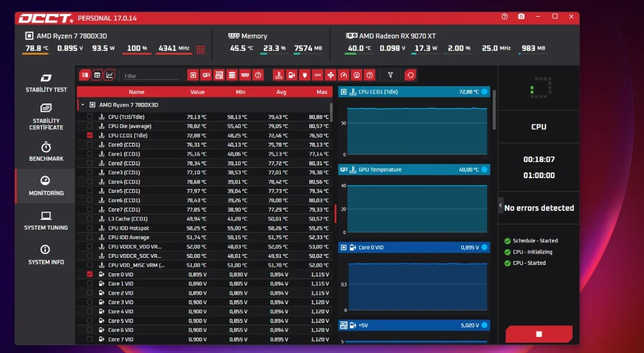Click the 'CPU - Started' log entry

(x=529, y=263)
